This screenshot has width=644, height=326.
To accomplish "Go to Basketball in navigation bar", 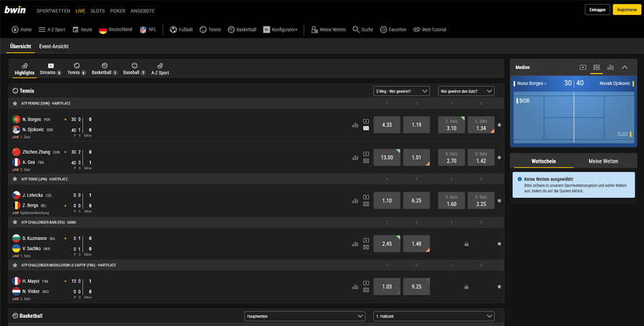I will coord(242,30).
